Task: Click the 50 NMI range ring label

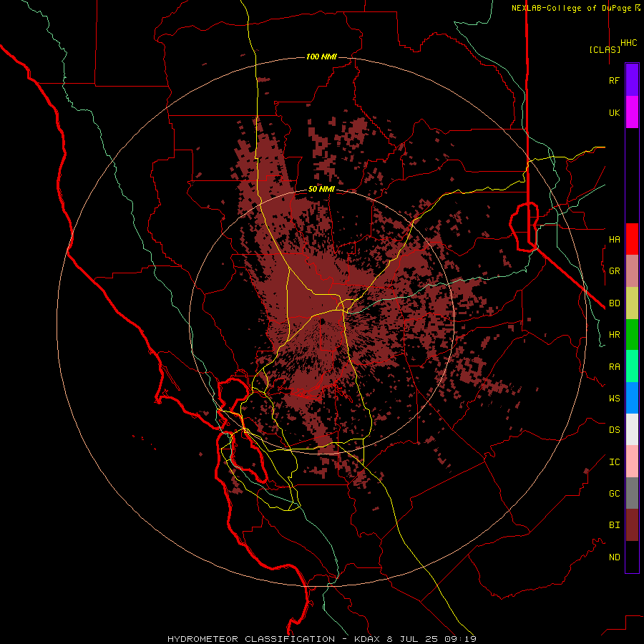Action: click(x=321, y=190)
